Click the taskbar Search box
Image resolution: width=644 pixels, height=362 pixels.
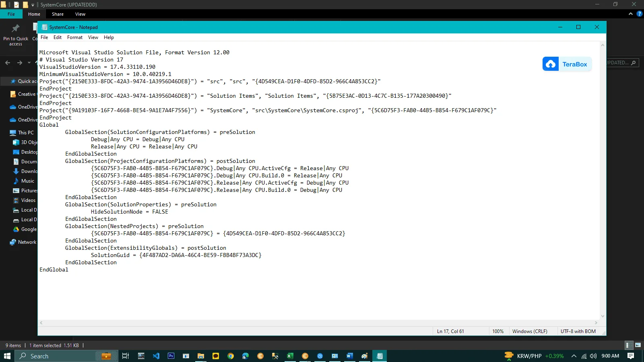[66, 356]
